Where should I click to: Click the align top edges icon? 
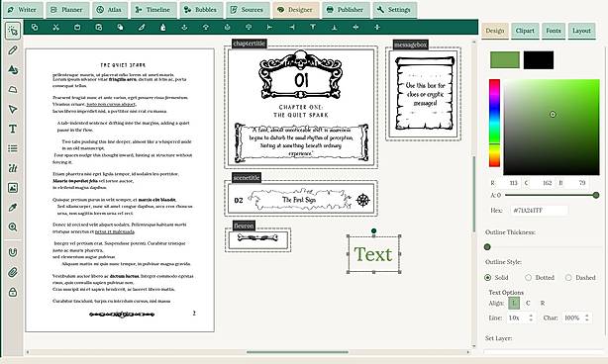point(313,27)
